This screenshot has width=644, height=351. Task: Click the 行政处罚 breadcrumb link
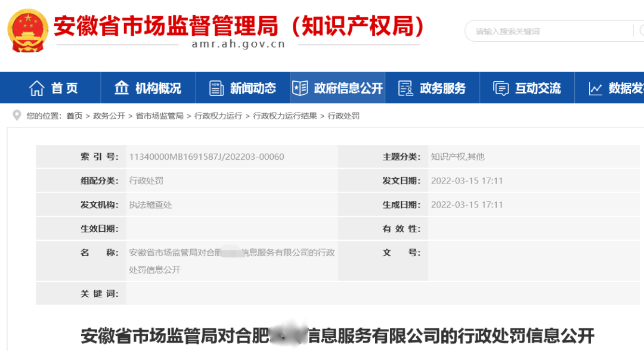[344, 116]
